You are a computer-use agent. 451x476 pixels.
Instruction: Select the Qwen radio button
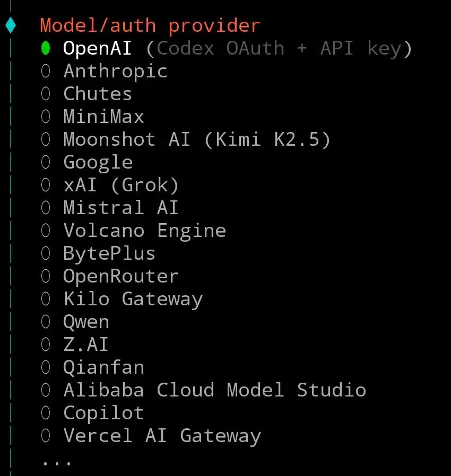(46, 322)
